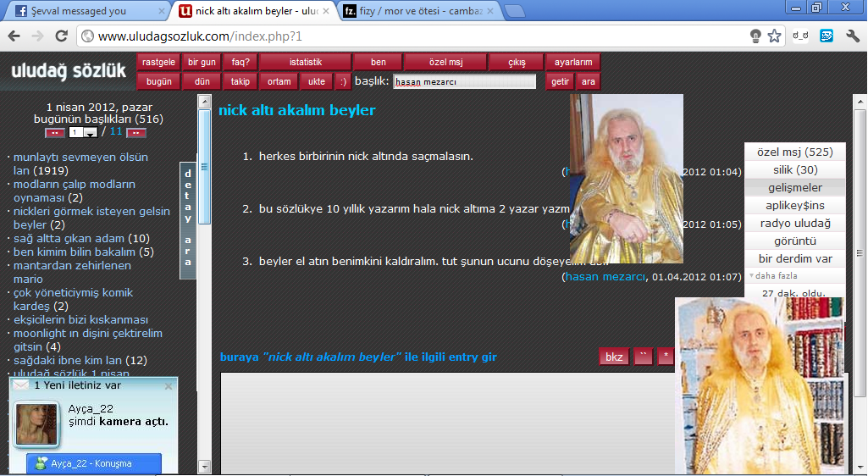Show bugün entries
868x476 pixels.
(x=159, y=81)
